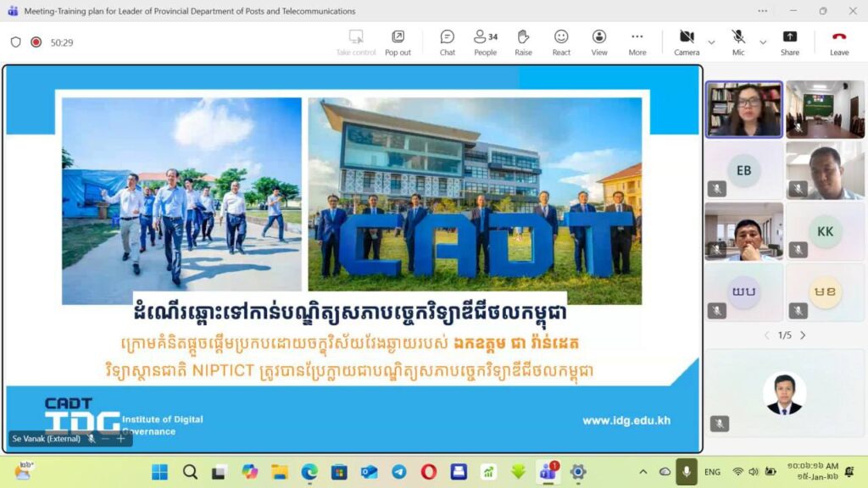
Task: Click the window title bar ellipsis menu
Action: pos(762,11)
